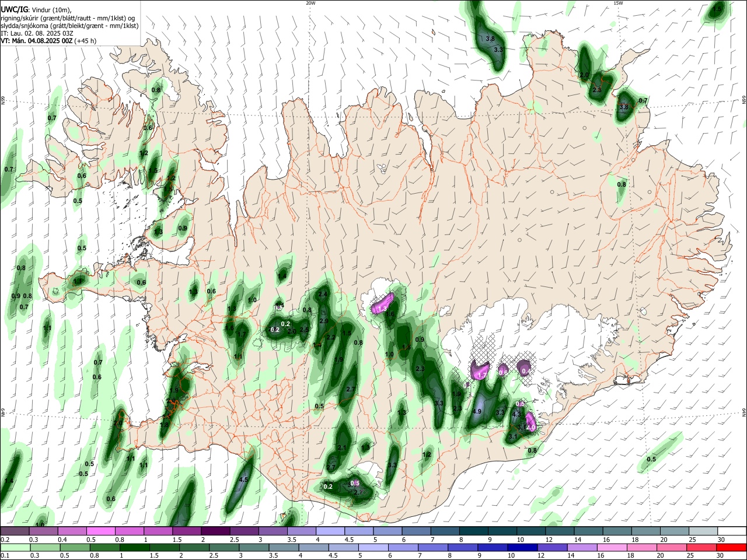Select the 4.3 value near the southeast coast
The width and height of the screenshot is (747, 560).
pos(516,414)
